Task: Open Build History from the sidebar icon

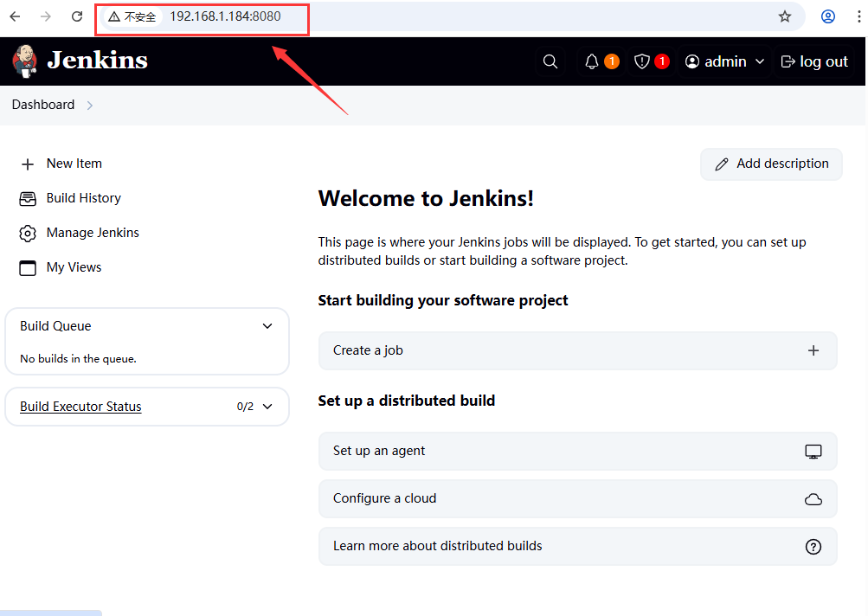Action: click(x=27, y=198)
